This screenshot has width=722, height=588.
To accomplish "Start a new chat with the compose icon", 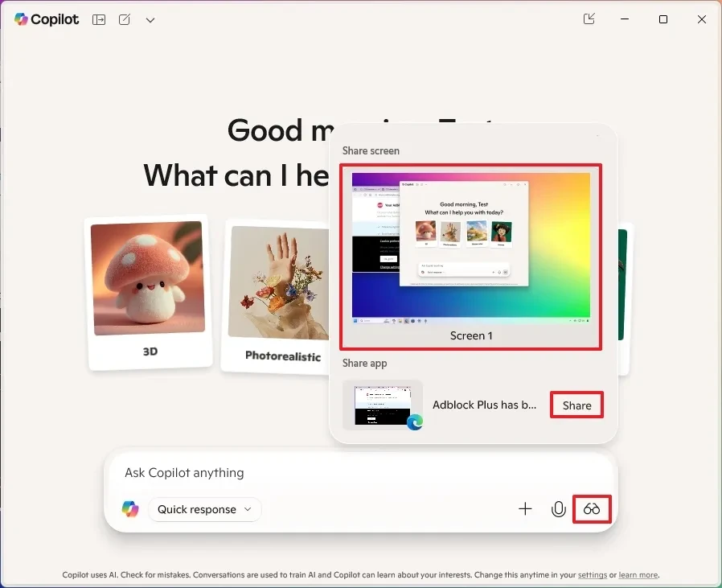I will 124,19.
